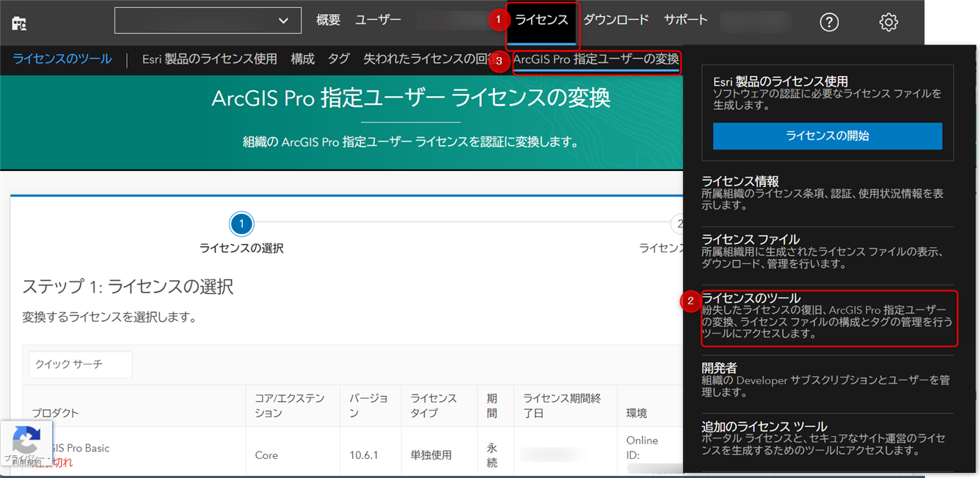Open the ユーザー menu item

pos(378,21)
